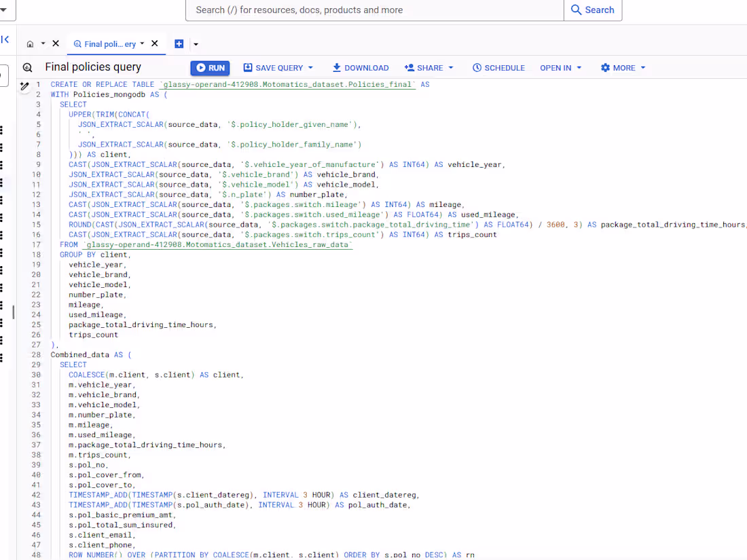Click the Download query results icon
The height and width of the screenshot is (560, 747).
click(335, 68)
